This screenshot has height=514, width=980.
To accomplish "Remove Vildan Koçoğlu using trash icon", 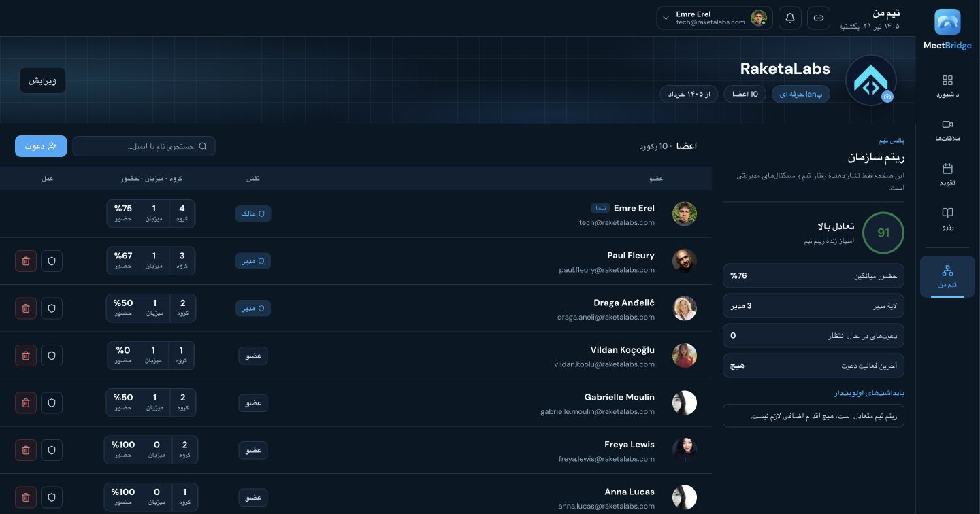I will [x=26, y=356].
